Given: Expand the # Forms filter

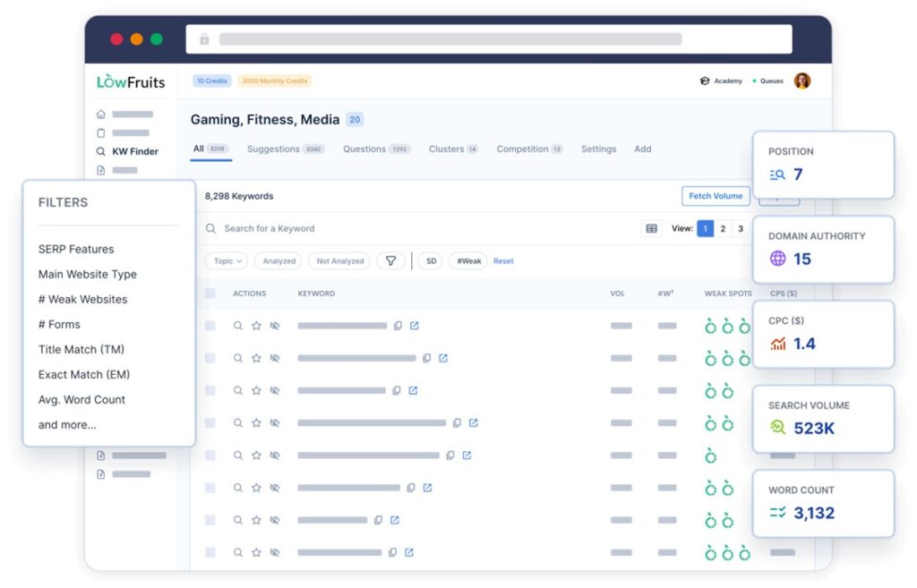Looking at the screenshot, I should click(59, 324).
